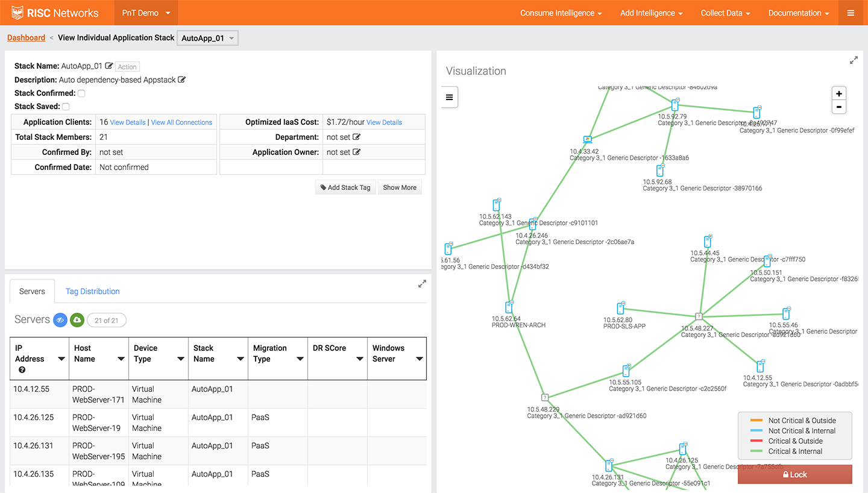This screenshot has width=868, height=493.
Task: Click the green Critical & Internal legend swatch
Action: point(756,451)
